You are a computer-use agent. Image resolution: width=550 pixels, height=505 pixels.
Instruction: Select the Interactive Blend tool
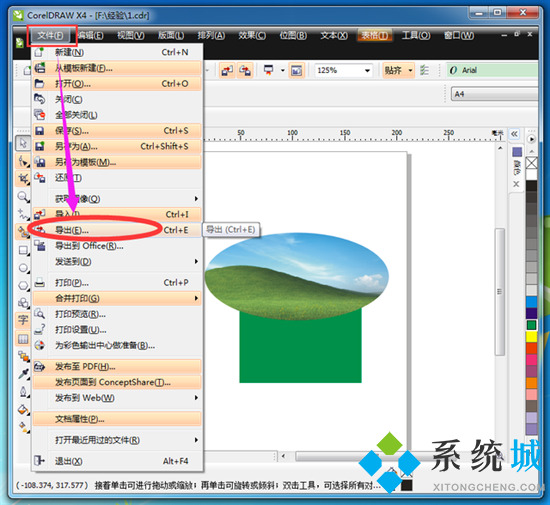(23, 357)
